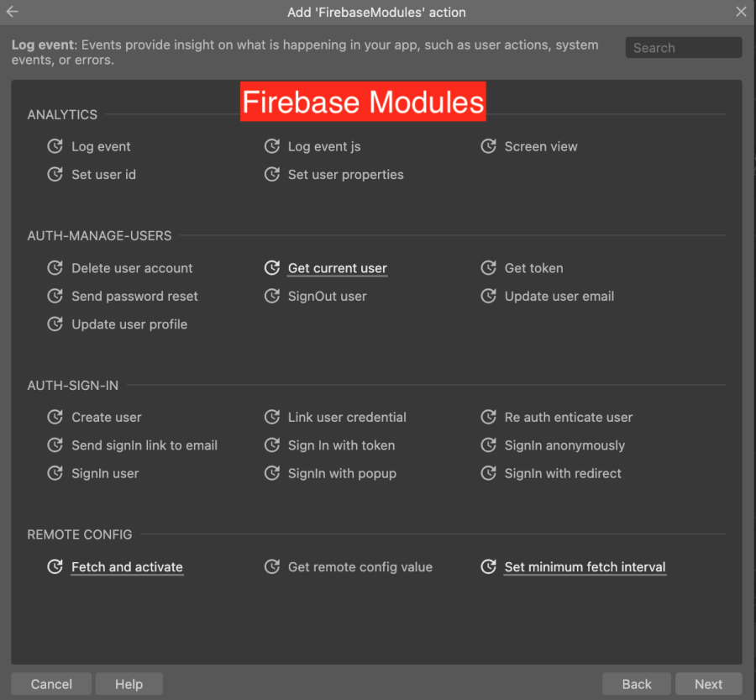Click the Log event action icon
Viewport: 756px width, 700px height.
click(55, 146)
